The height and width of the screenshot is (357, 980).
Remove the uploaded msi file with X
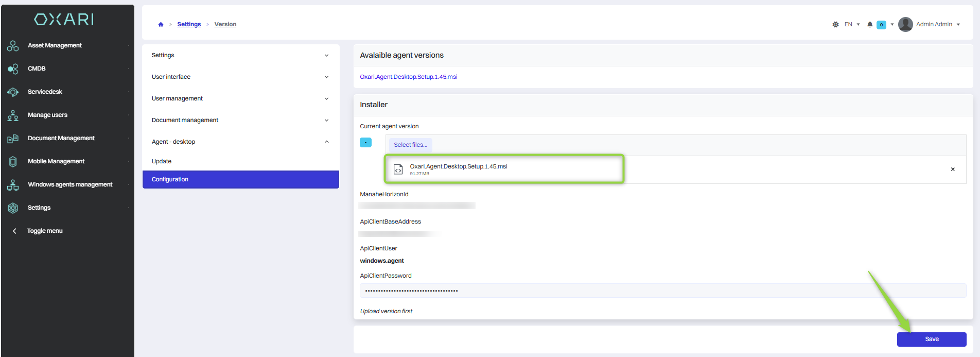(953, 169)
